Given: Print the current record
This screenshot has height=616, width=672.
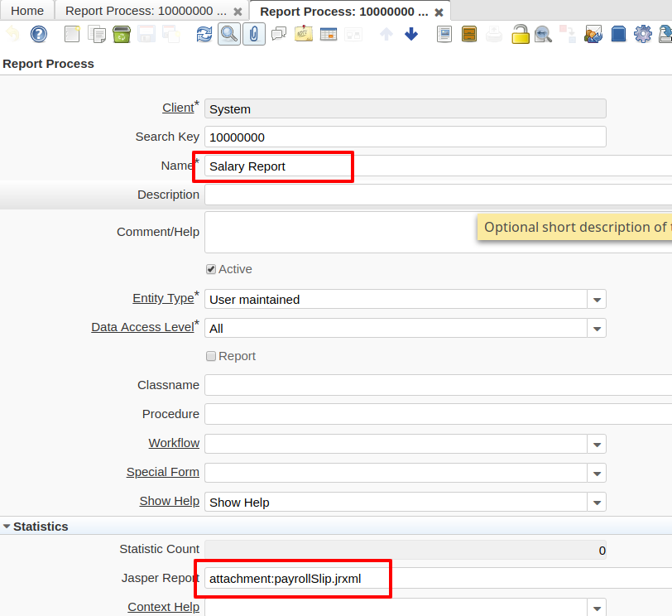Looking at the screenshot, I should tap(494, 35).
